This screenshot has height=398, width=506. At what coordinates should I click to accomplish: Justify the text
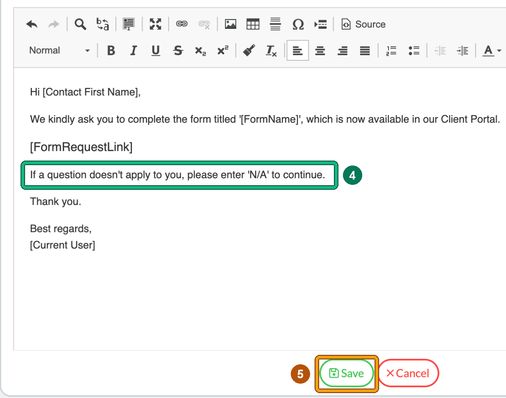[365, 51]
